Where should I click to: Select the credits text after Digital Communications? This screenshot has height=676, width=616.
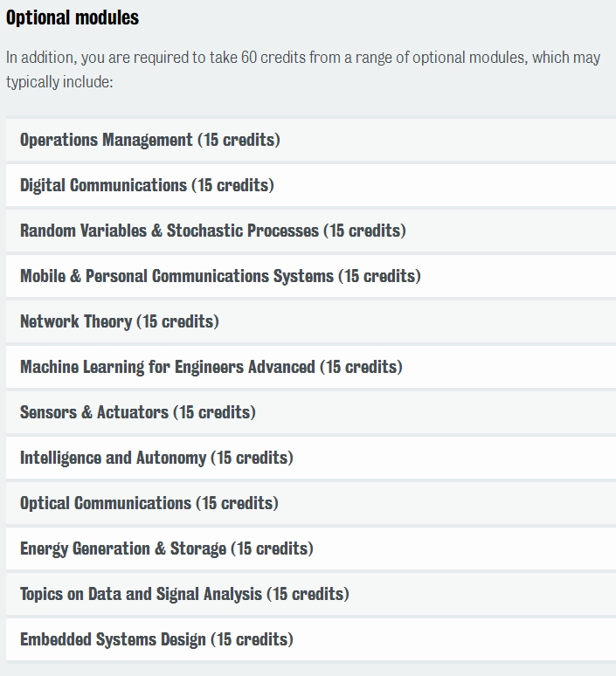tap(233, 185)
